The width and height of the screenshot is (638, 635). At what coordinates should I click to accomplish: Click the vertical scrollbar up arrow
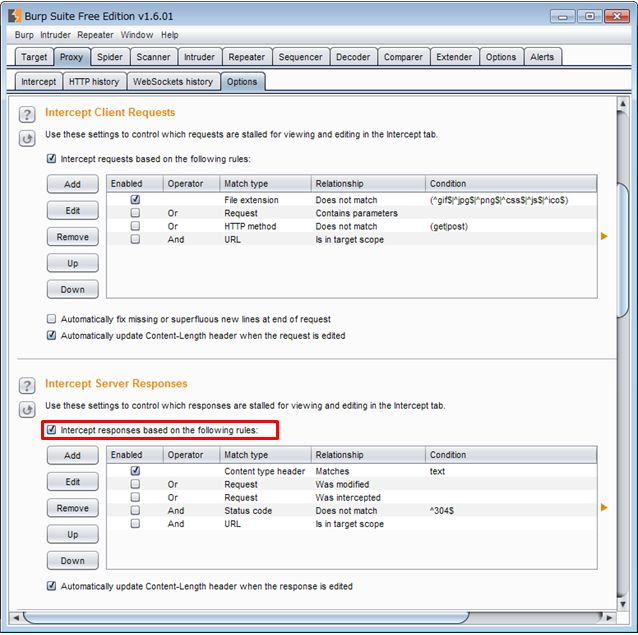[x=623, y=103]
